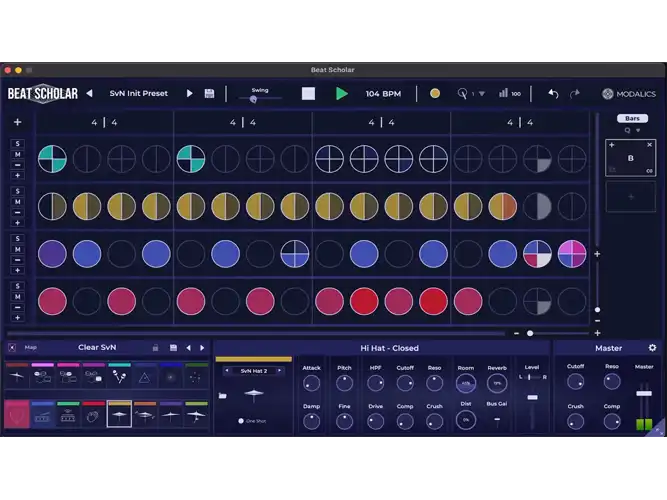The width and height of the screenshot is (667, 500).
Task: Move the horizontal zoom slider handle
Action: 530,333
